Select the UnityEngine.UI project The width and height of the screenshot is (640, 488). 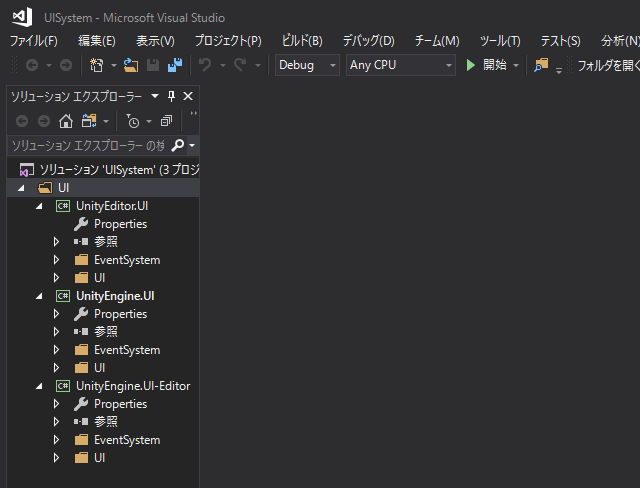tap(115, 296)
